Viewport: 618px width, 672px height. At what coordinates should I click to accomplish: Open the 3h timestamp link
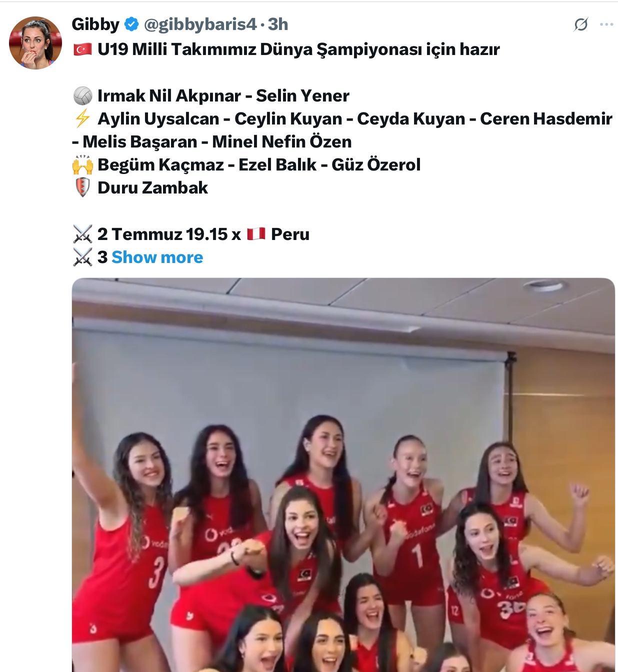pos(278,24)
